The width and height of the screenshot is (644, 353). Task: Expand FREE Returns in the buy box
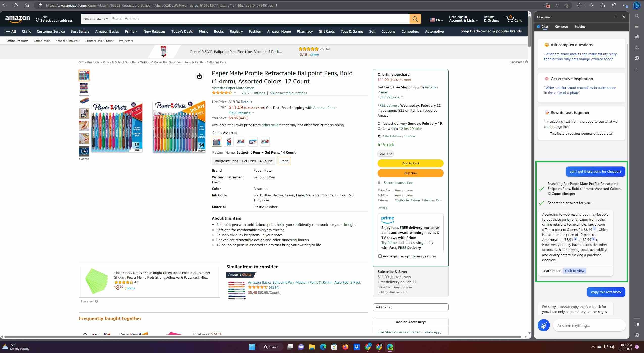(390, 97)
